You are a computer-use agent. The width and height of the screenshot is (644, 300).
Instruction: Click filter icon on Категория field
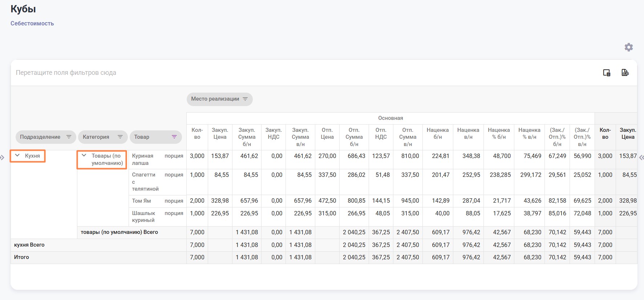coord(120,137)
